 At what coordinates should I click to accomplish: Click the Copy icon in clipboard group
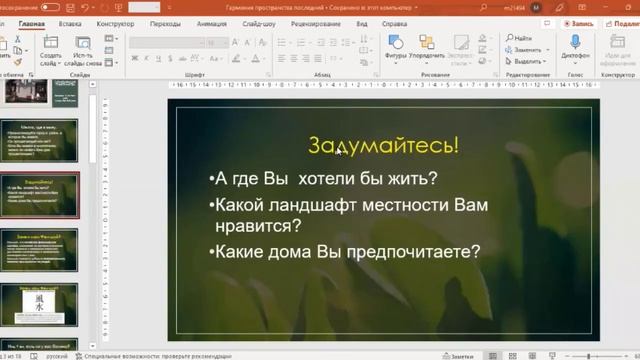(18, 51)
